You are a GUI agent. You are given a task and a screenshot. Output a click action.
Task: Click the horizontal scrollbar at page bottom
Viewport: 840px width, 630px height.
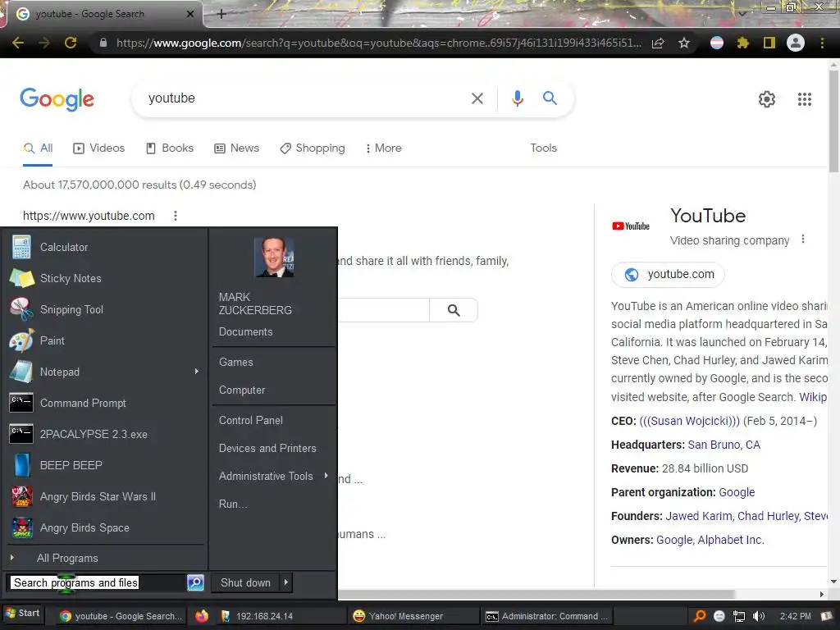(x=536, y=594)
